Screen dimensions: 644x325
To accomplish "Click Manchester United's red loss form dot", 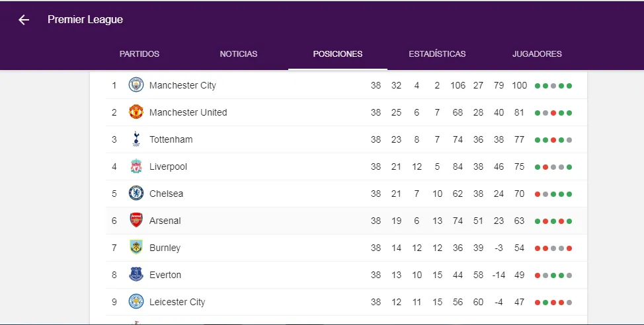I will [553, 113].
